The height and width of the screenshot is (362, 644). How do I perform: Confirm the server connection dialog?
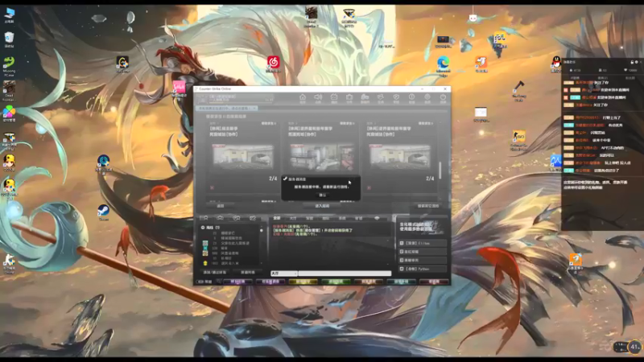click(x=323, y=195)
